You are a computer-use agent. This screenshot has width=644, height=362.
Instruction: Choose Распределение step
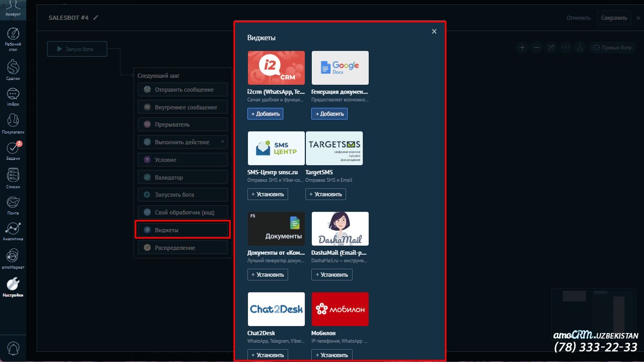click(183, 248)
